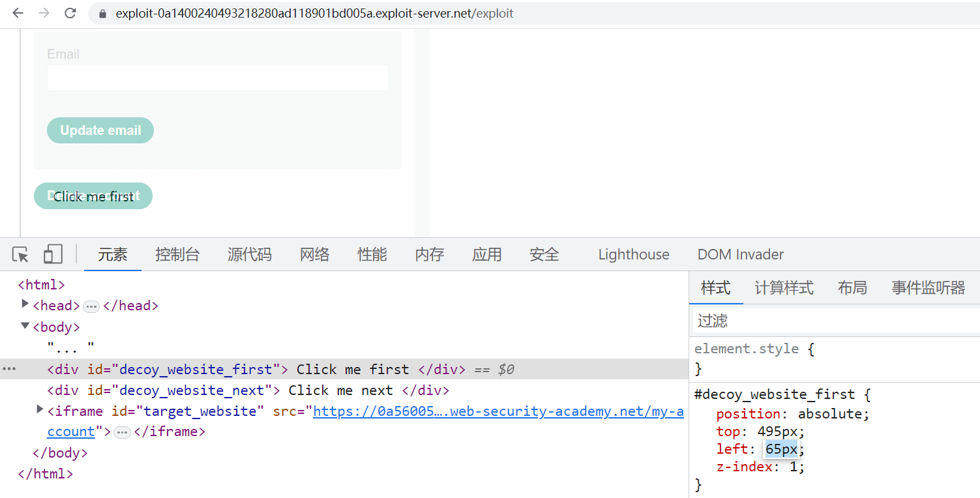Click the lock icon in the address bar
The height and width of the screenshot is (498, 980).
[102, 14]
